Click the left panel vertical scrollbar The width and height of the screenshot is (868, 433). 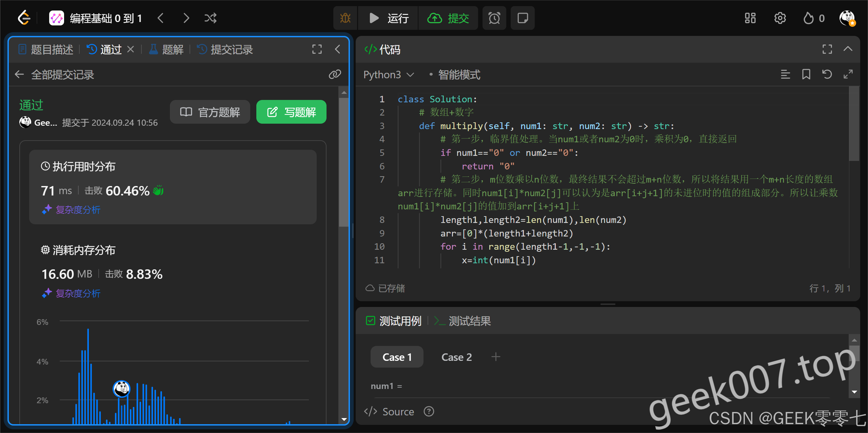coord(344,163)
